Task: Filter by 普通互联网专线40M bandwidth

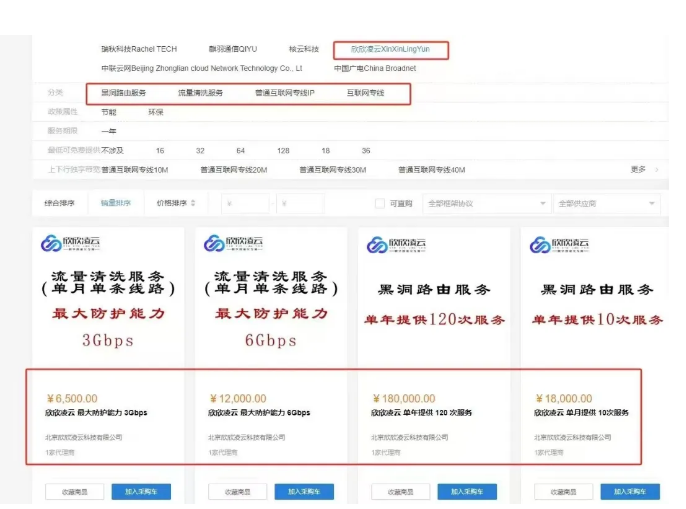Action: (x=432, y=170)
